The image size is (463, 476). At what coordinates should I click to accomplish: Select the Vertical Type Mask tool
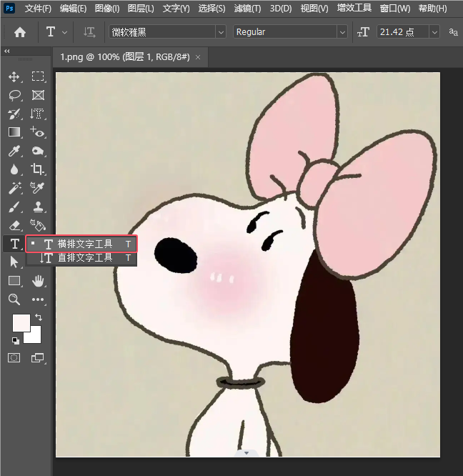(x=37, y=114)
